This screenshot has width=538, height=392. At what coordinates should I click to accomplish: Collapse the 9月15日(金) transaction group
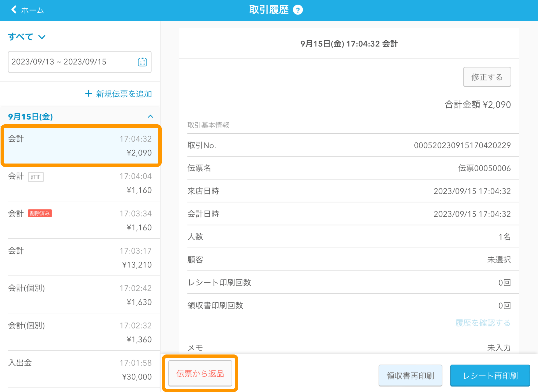pyautogui.click(x=150, y=116)
